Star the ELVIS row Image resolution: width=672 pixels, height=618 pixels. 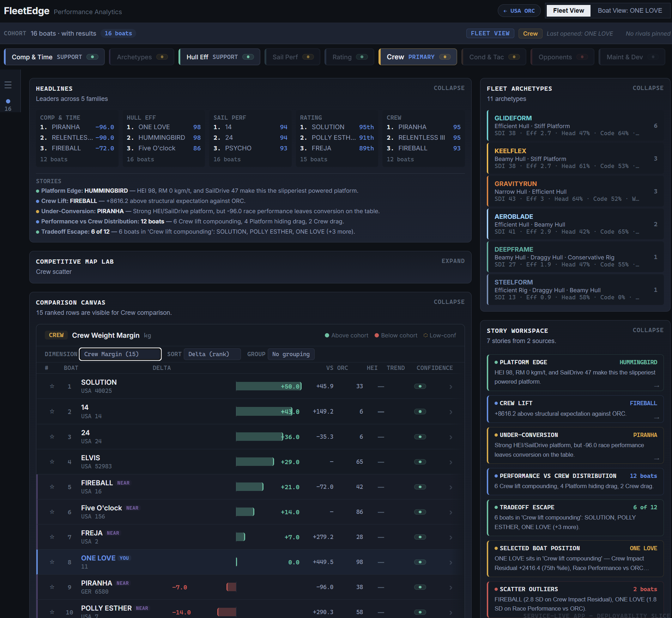(x=52, y=462)
